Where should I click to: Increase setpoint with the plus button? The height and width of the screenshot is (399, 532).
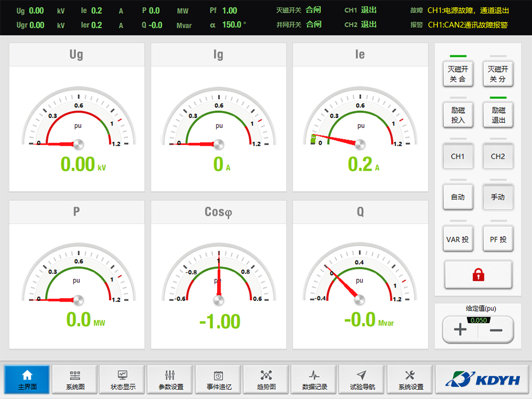coord(460,330)
